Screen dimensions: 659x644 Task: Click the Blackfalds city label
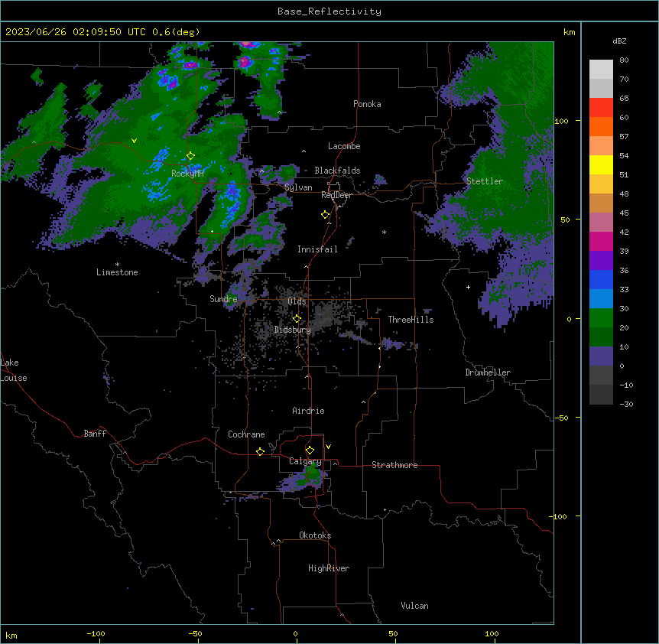click(337, 171)
